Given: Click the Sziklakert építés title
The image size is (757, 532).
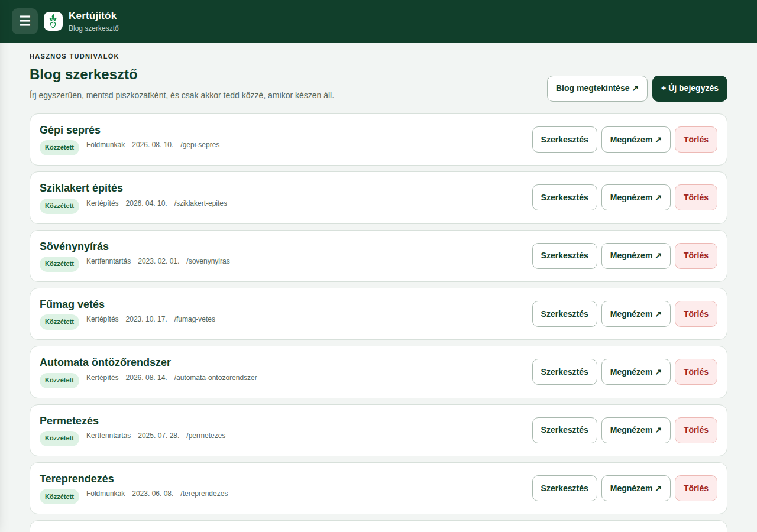Looking at the screenshot, I should [x=81, y=188].
